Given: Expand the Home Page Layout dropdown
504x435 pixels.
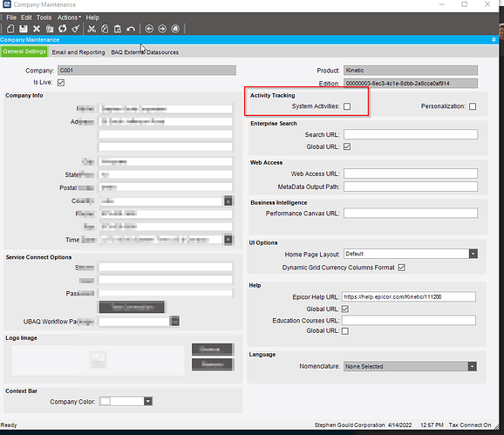Looking at the screenshot, I should click(x=473, y=254).
